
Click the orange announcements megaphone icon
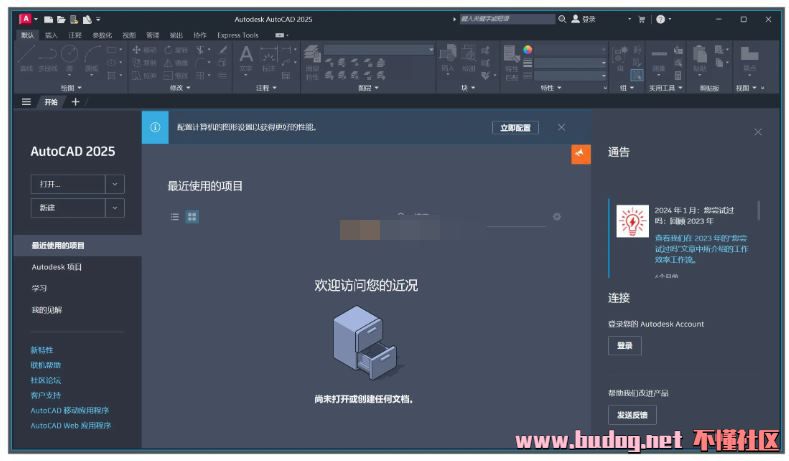pos(581,154)
